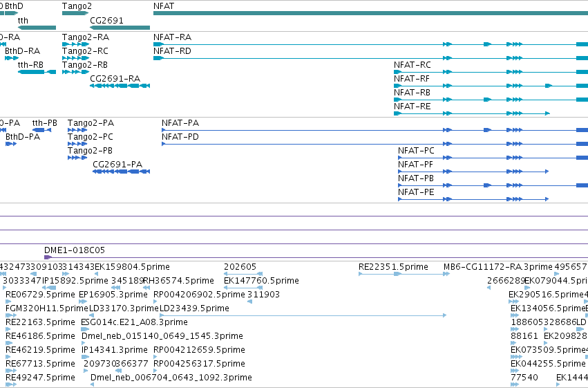Select the RH36574.5prime label
This screenshot has height=388, width=588.
tap(178, 281)
